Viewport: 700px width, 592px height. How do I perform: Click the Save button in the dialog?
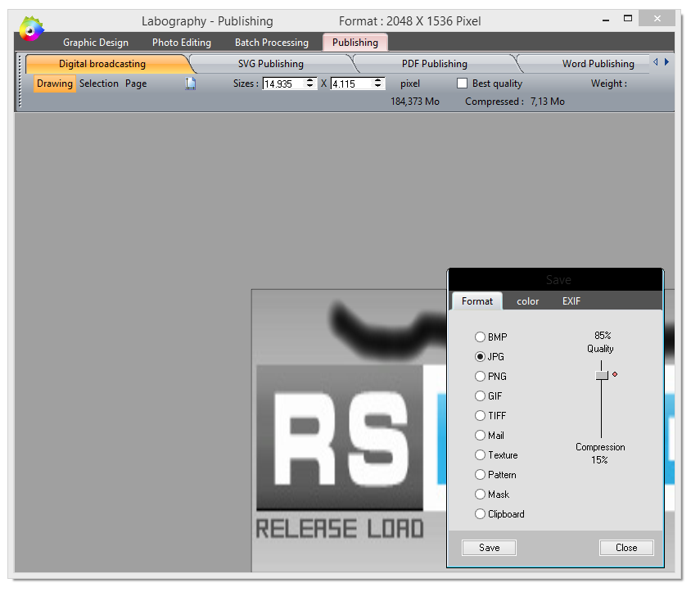[x=490, y=548]
